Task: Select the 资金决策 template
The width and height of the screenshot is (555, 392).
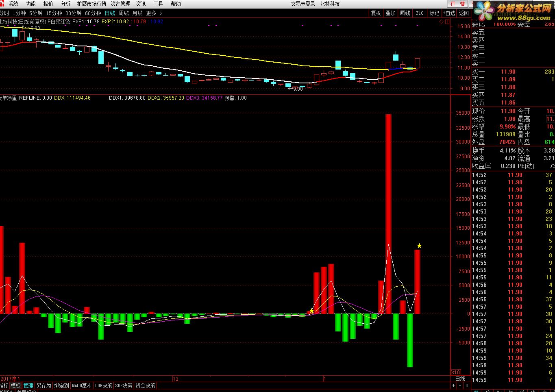Action: point(145,385)
